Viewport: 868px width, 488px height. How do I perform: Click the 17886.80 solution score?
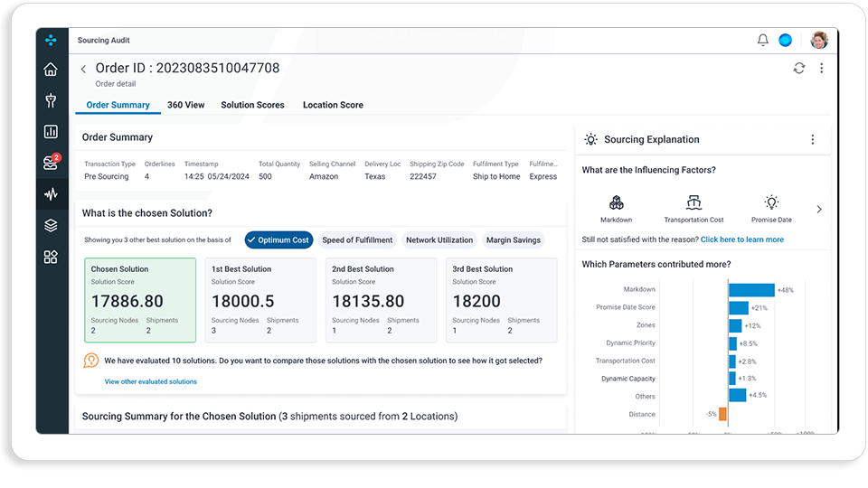click(127, 301)
